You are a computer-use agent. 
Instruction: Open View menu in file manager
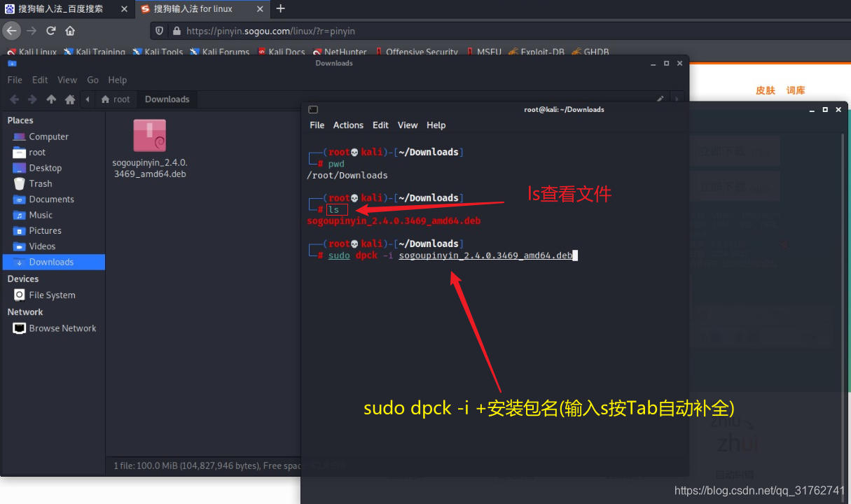67,80
